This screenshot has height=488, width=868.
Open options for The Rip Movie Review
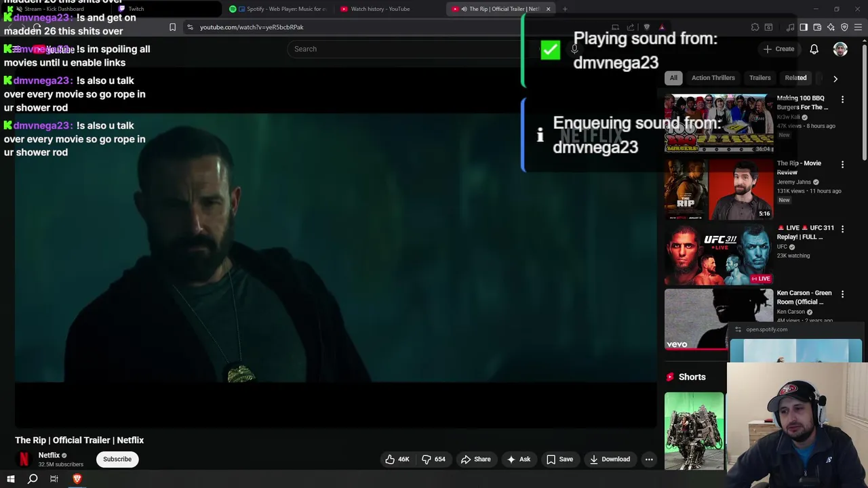(842, 165)
